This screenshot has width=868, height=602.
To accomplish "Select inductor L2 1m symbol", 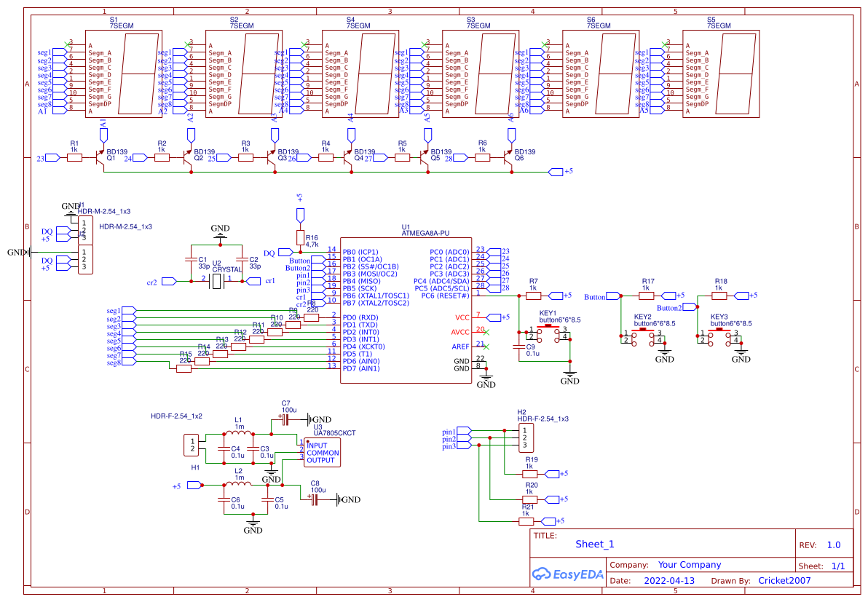I will point(237,484).
